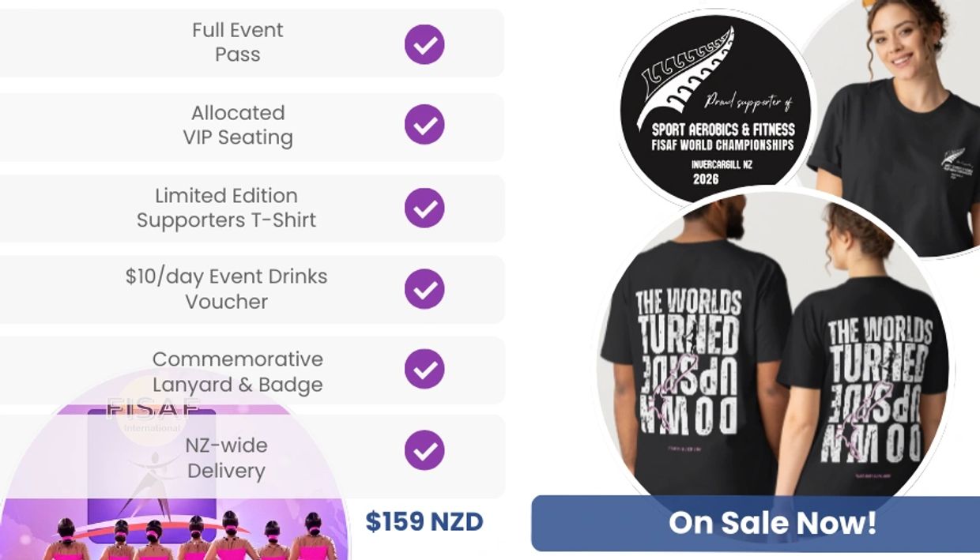Select the Commemorative Lanyard & Badge label

click(237, 371)
